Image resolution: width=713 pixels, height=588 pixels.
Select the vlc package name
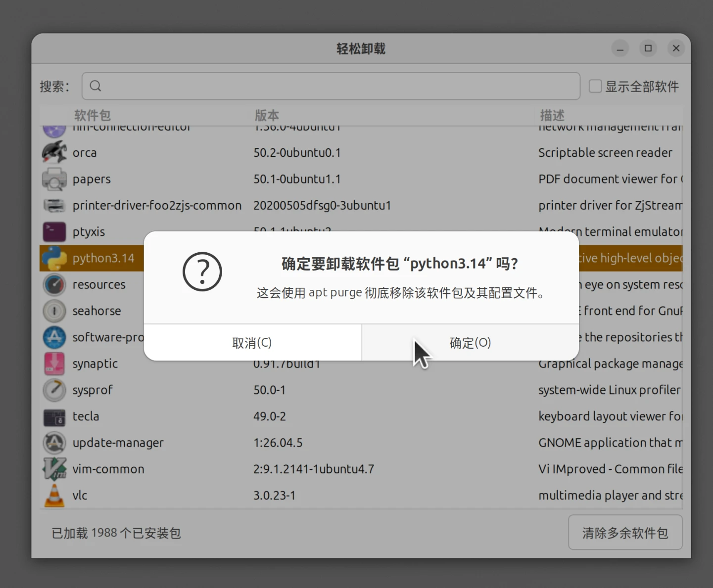80,496
